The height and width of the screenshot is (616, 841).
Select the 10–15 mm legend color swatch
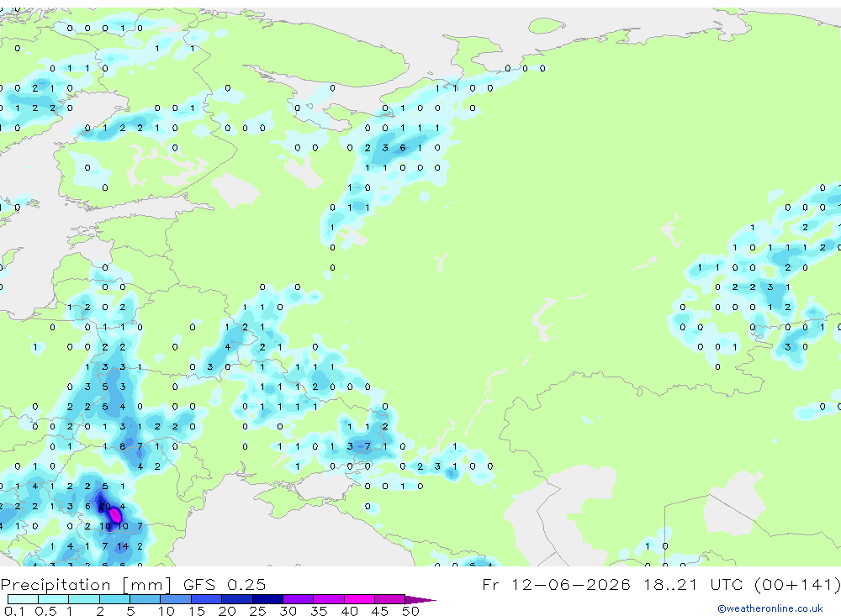pos(176,599)
